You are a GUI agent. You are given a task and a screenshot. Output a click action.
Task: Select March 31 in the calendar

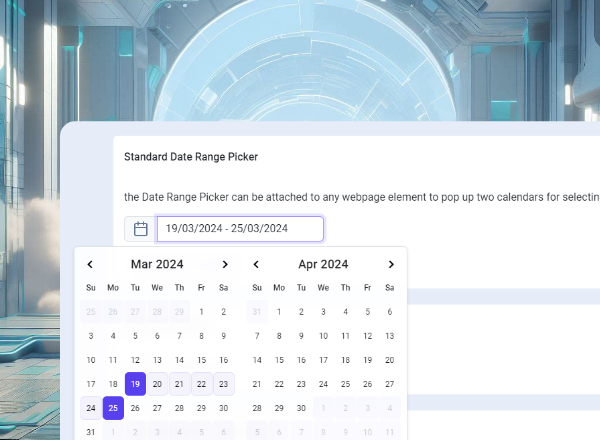[91, 432]
